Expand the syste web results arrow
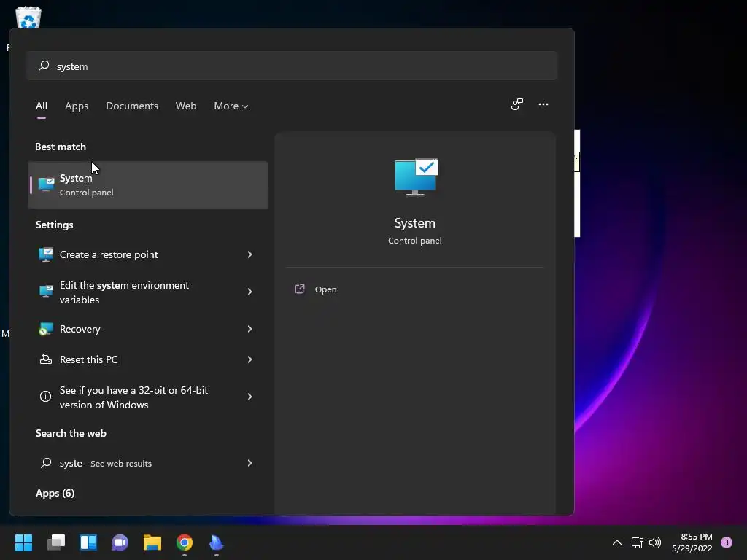The height and width of the screenshot is (560, 747). 249,463
